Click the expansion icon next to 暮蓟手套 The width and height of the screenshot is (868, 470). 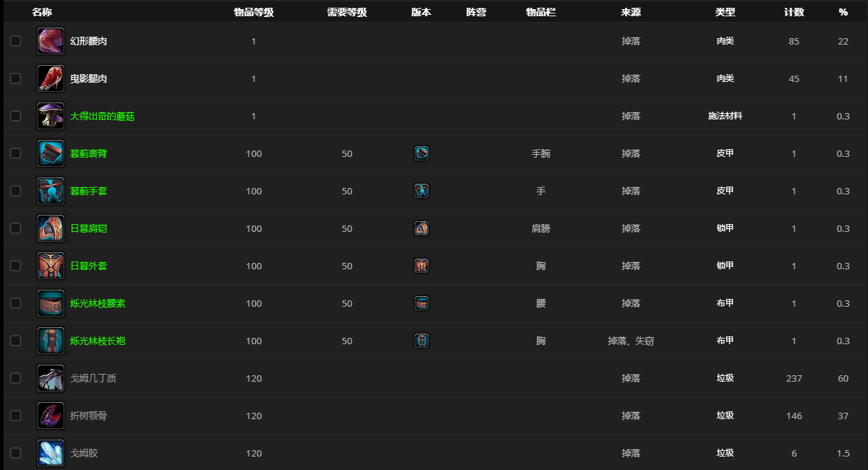[x=421, y=191]
